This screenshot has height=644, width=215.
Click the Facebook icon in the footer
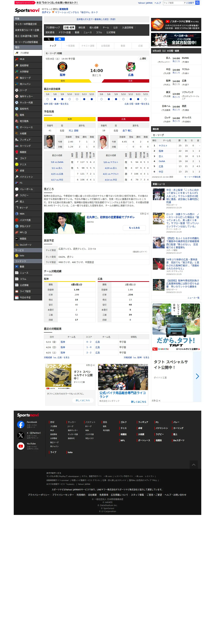(21, 424)
